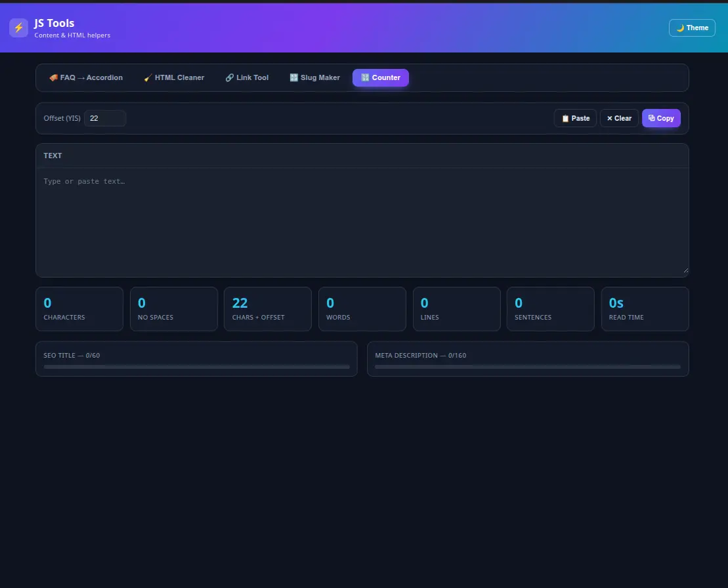Click the 'SEO TITLE — 0/60' label
This screenshot has height=588, width=728.
(72, 356)
